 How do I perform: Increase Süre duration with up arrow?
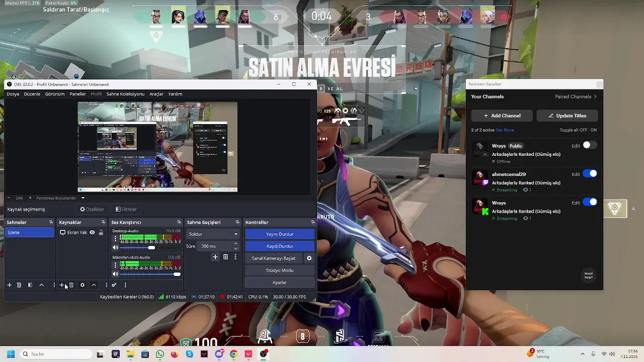click(x=235, y=244)
